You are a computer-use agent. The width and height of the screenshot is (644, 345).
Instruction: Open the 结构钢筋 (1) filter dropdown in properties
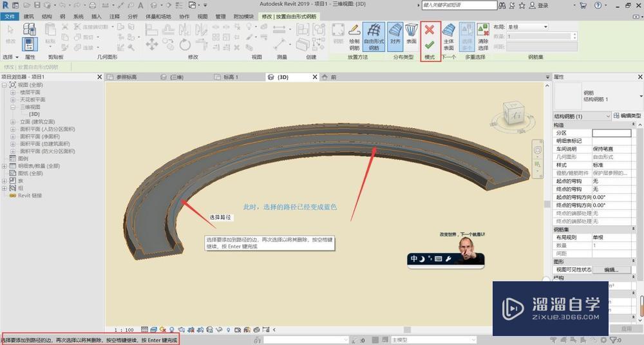click(582, 117)
